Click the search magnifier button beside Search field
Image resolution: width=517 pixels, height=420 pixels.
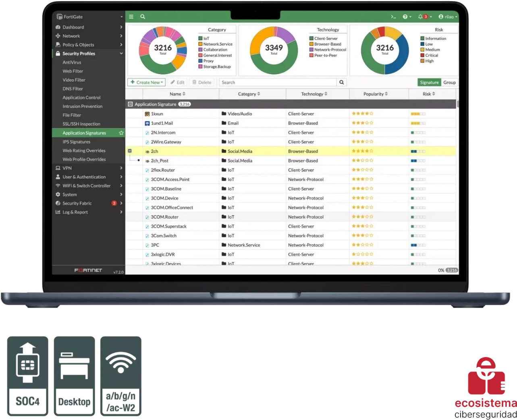point(342,83)
